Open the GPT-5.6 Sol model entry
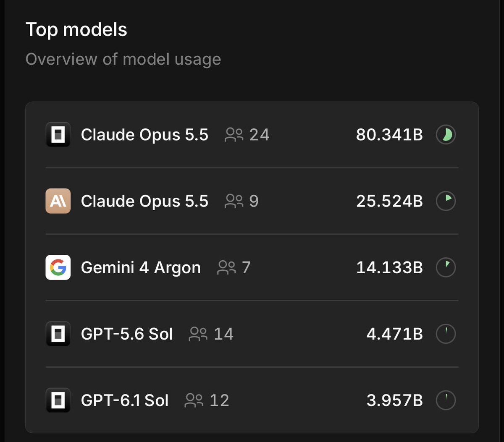504x442 pixels. 252,334
